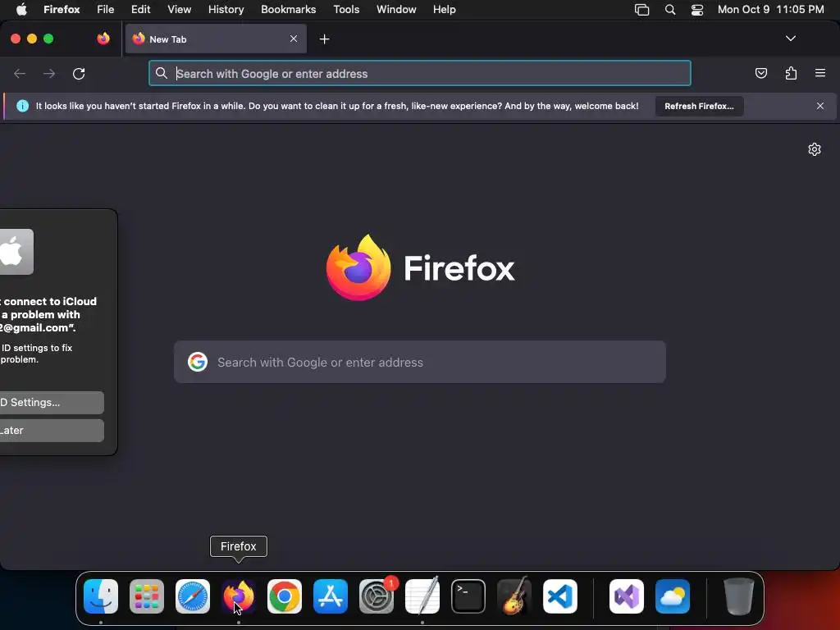Image resolution: width=840 pixels, height=630 pixels.
Task: Open the Tools menu
Action: click(x=346, y=10)
